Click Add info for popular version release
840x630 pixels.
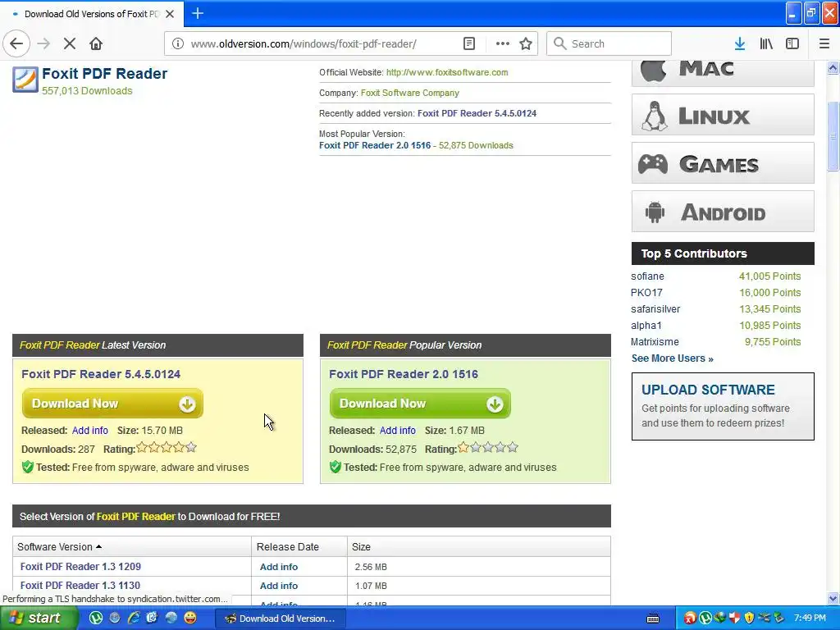pos(398,430)
